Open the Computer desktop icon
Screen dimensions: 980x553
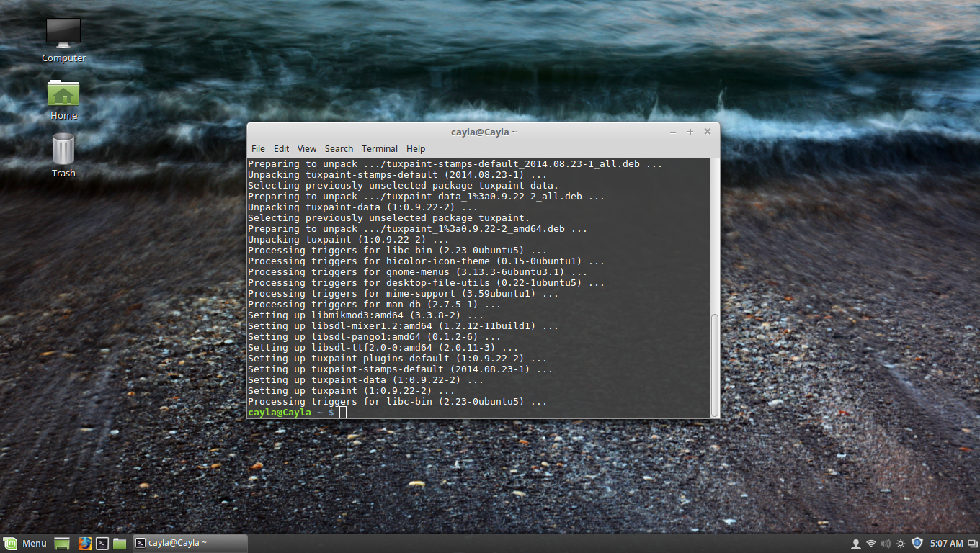coord(63,40)
